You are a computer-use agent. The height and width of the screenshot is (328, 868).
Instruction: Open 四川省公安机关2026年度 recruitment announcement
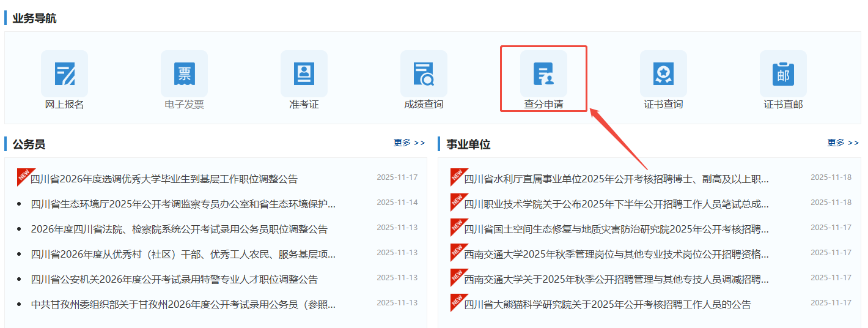174,280
